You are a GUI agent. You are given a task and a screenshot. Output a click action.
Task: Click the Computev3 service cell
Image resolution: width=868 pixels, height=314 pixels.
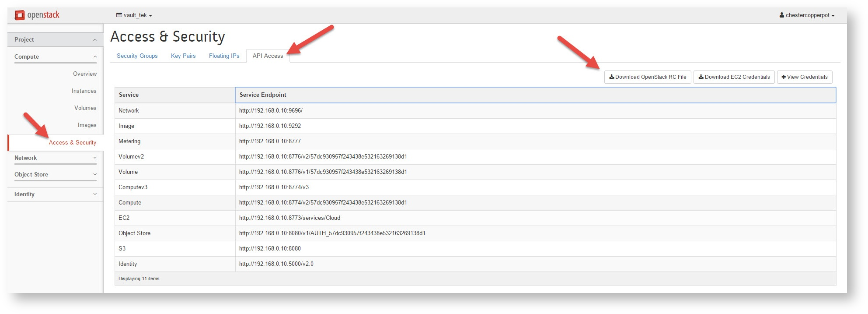point(175,187)
